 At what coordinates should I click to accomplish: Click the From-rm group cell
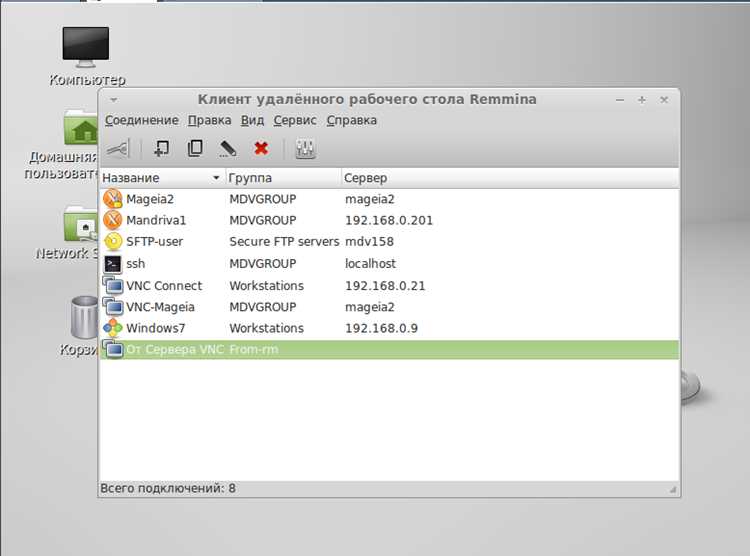254,349
